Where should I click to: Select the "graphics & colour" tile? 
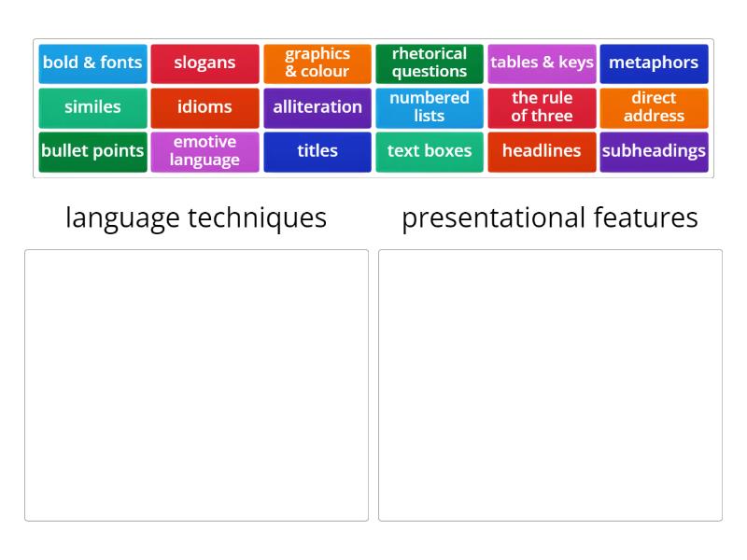(x=317, y=63)
